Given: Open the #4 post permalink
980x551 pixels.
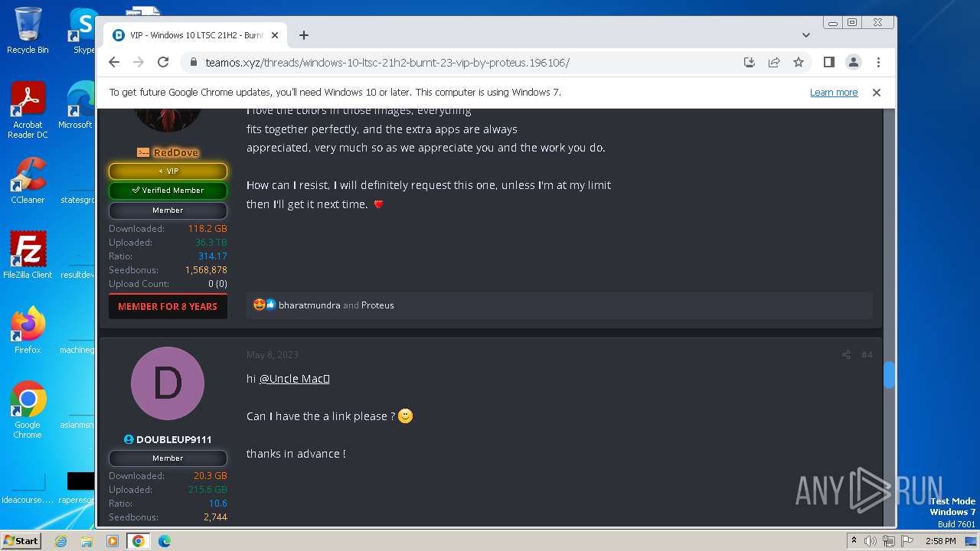Looking at the screenshot, I should (x=867, y=355).
